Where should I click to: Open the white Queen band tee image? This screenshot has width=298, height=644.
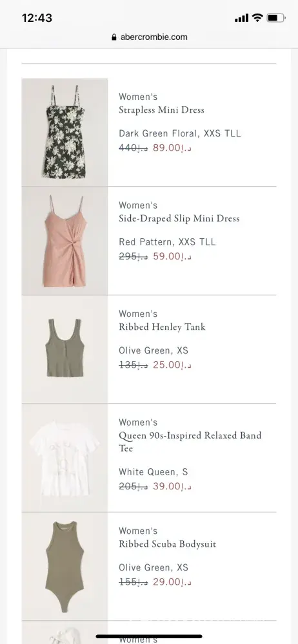point(65,457)
